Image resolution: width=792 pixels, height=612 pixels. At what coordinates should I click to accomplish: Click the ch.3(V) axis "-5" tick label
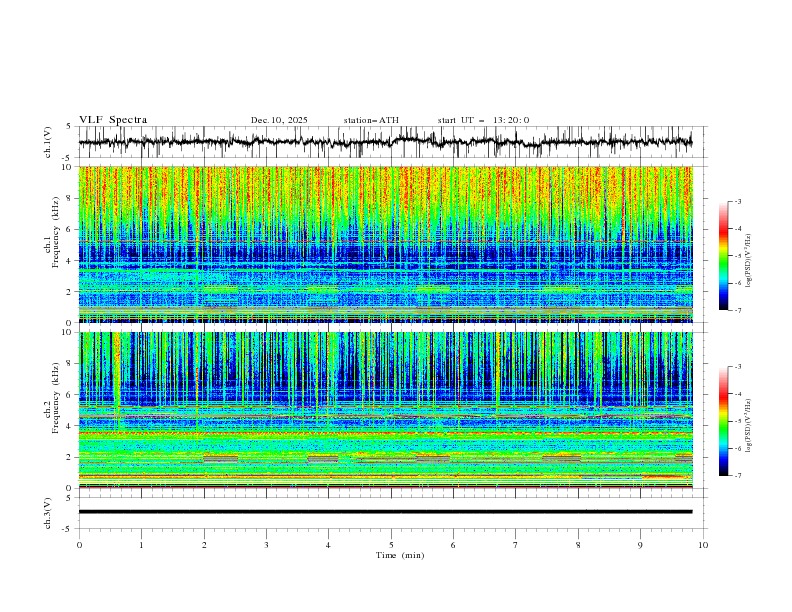[68, 529]
